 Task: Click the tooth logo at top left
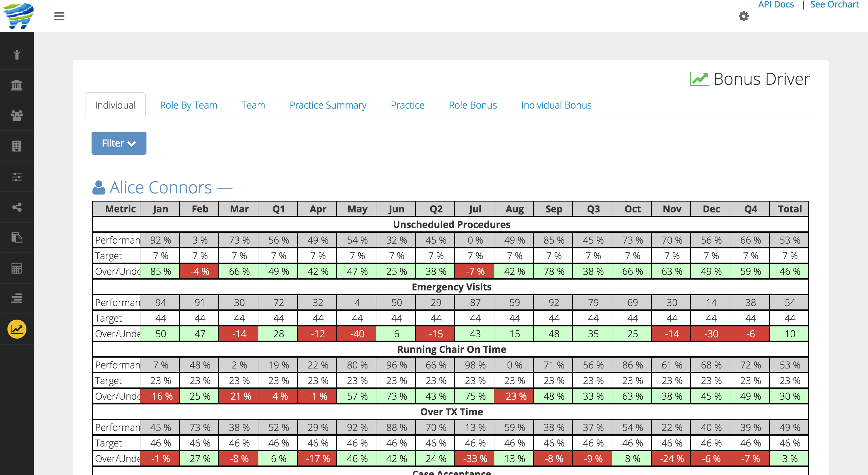pyautogui.click(x=18, y=16)
